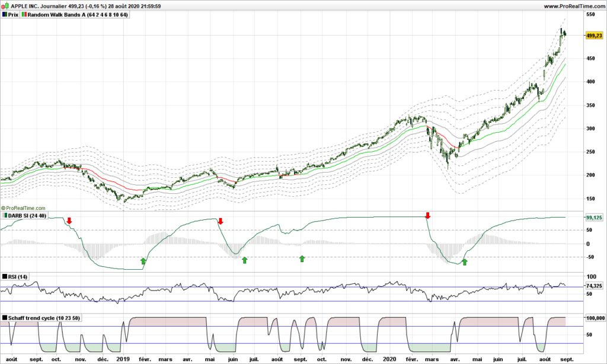Click the last sept. label on time axis
Screen dimensions: 607x364
pyautogui.click(x=567, y=359)
